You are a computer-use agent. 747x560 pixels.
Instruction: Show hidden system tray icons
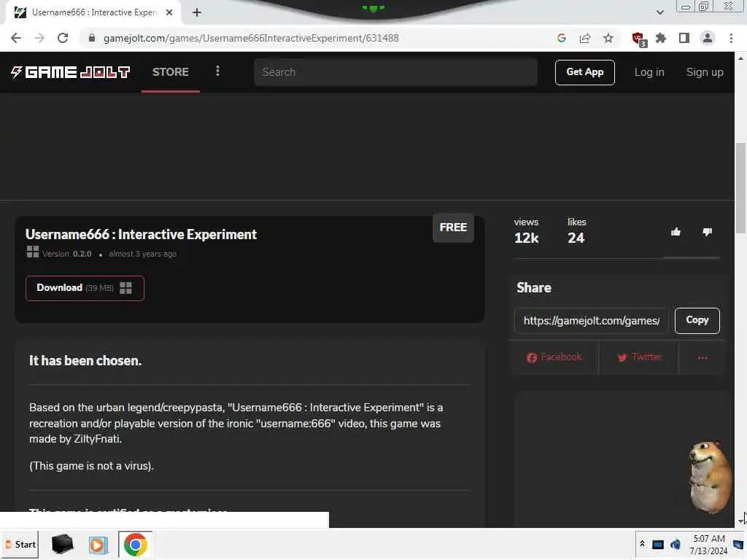(x=642, y=544)
